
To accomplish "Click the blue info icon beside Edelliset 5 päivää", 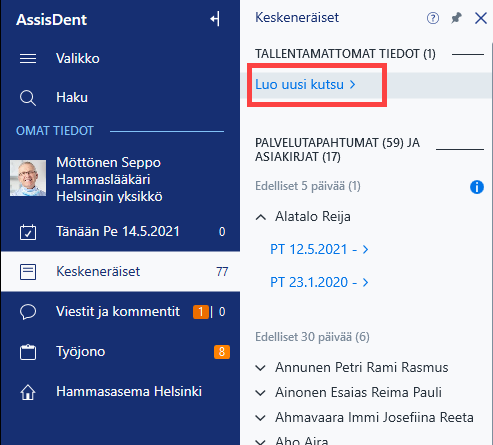I will (x=477, y=187).
